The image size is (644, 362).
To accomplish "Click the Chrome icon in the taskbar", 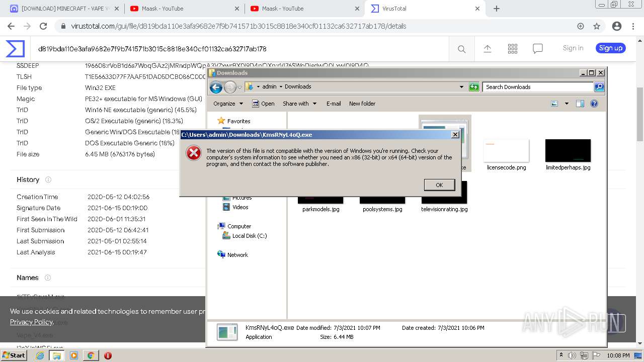I will 91,355.
